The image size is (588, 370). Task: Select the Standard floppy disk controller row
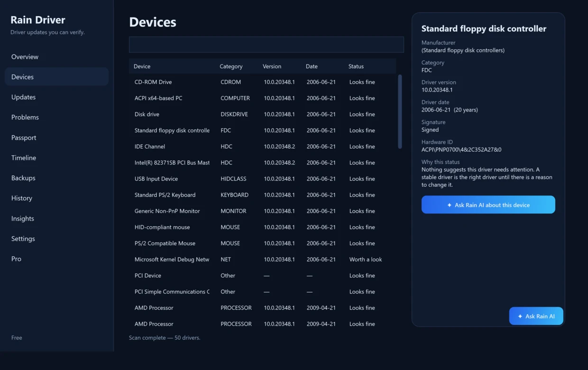(262, 130)
